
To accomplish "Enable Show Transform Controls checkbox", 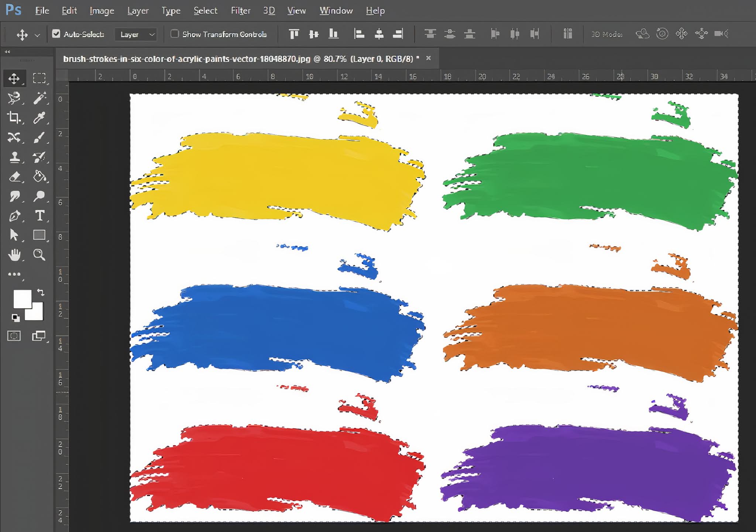I will coord(175,34).
